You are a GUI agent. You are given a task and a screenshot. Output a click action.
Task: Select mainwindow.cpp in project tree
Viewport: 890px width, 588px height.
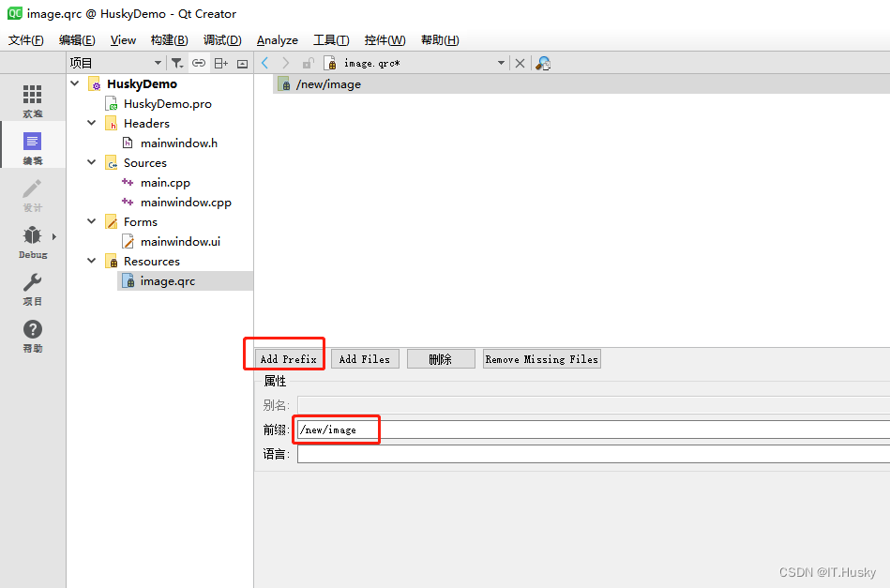point(186,202)
